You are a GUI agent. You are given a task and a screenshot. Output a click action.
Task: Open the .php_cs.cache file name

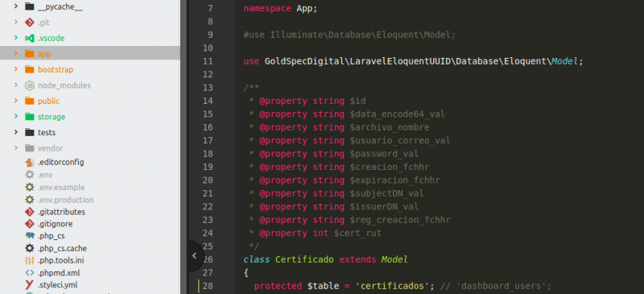[x=62, y=248]
